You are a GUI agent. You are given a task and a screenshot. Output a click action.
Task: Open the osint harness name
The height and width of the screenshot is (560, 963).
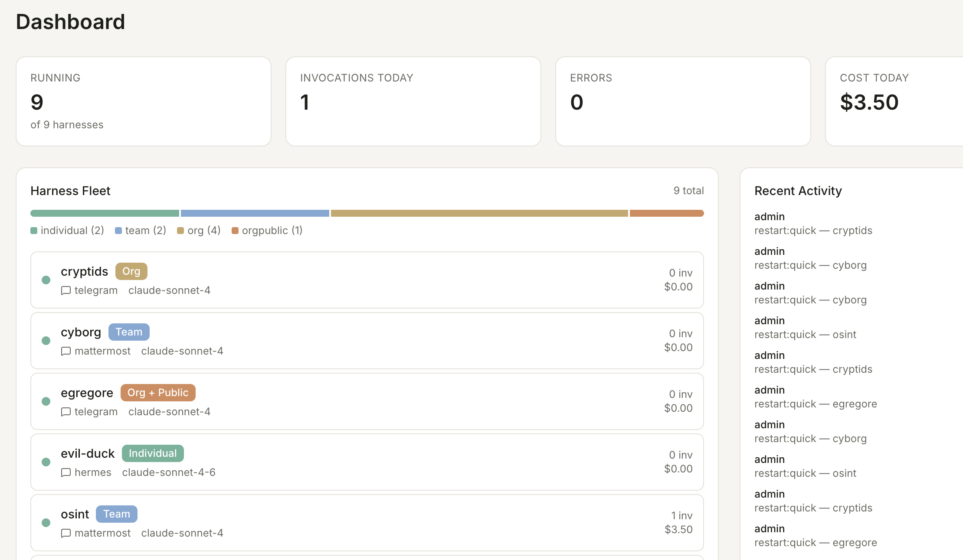[x=75, y=514]
